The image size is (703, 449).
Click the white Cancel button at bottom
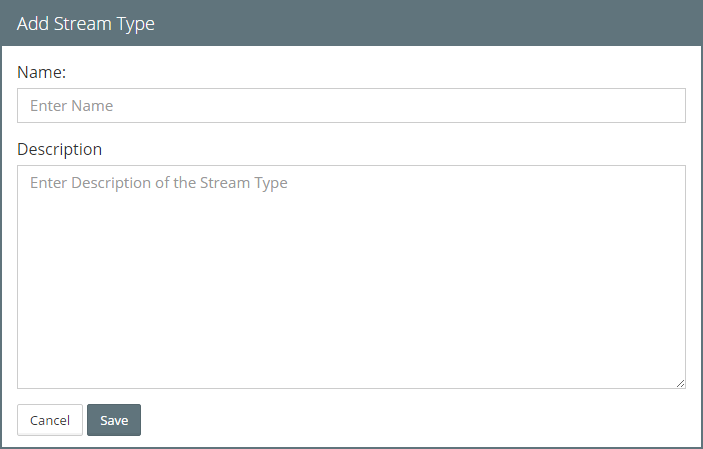50,420
